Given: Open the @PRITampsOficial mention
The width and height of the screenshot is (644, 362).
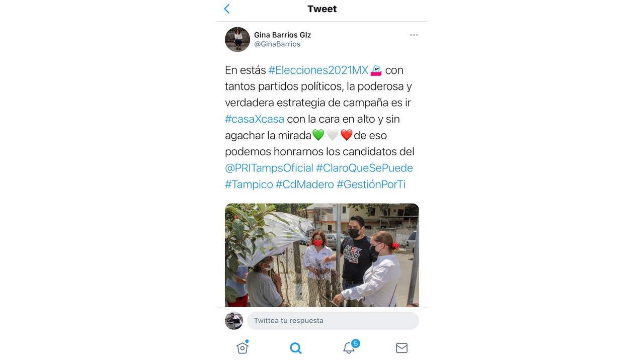Looking at the screenshot, I should (x=269, y=168).
